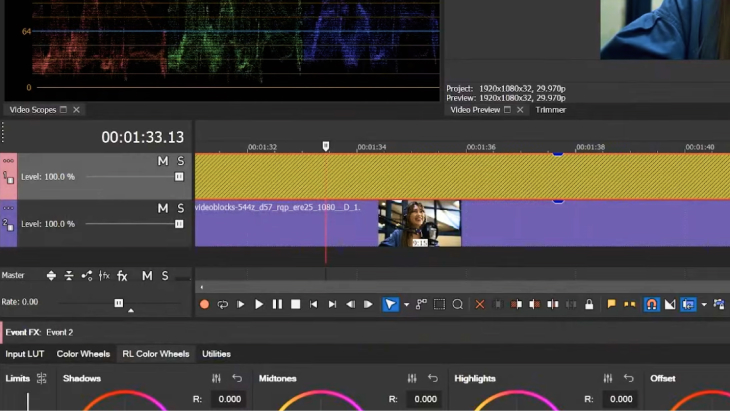The image size is (730, 411).
Task: Select the Video Preview tab
Action: click(x=475, y=110)
